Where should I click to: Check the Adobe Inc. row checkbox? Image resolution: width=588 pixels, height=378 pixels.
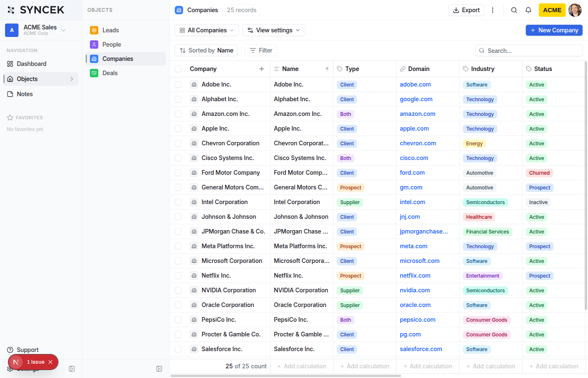[178, 84]
